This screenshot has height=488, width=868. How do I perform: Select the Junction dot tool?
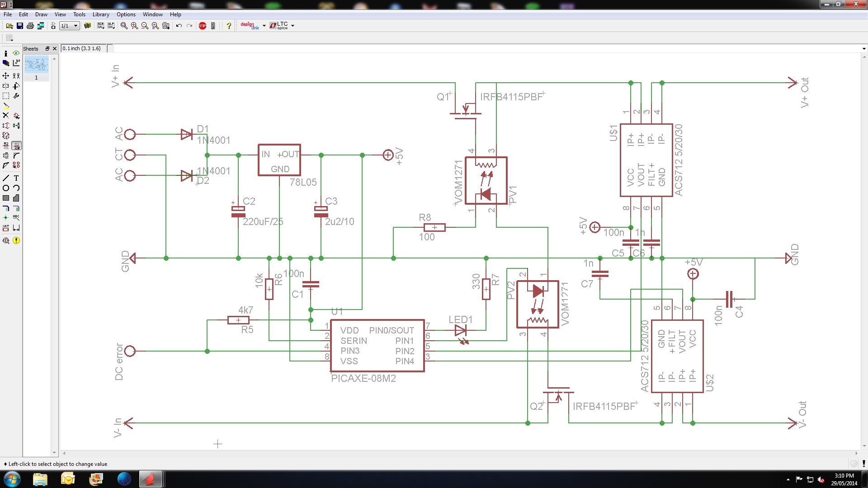(6, 218)
